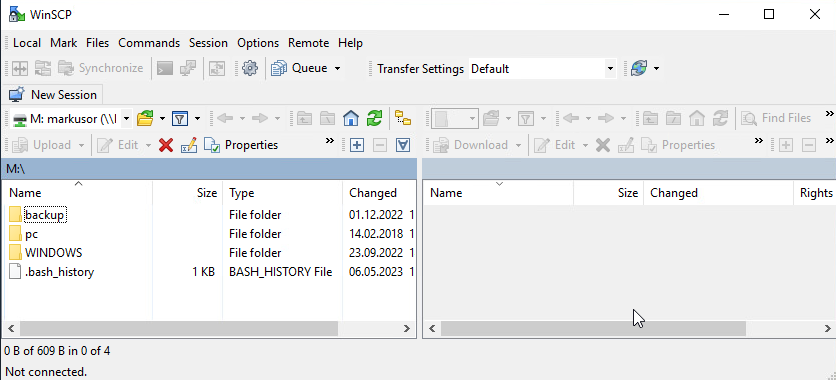The image size is (836, 380).
Task: Click the remote home directory icon
Action: [697, 118]
